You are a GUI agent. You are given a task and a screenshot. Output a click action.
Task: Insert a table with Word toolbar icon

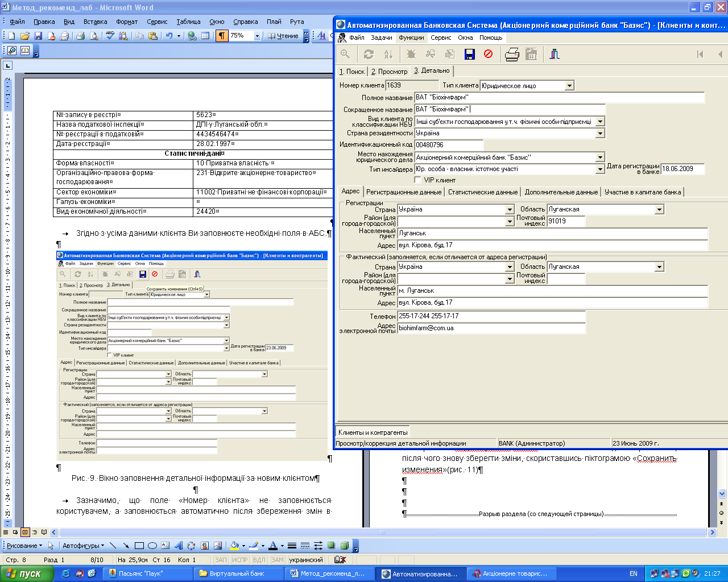[x=205, y=36]
